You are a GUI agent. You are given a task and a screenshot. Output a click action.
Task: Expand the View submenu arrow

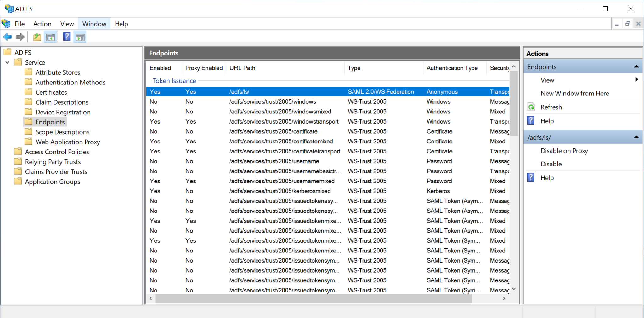[x=636, y=80]
